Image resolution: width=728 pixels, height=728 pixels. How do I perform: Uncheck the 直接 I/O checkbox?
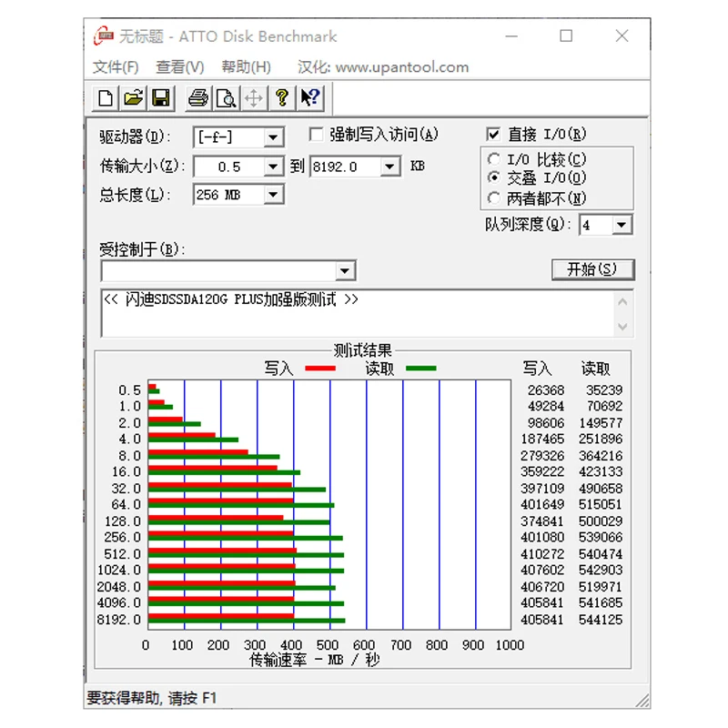(493, 135)
